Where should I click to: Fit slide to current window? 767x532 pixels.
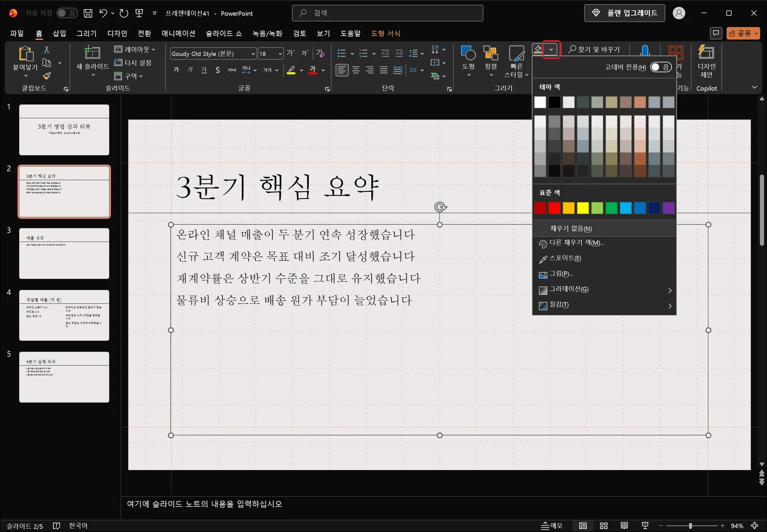(755, 526)
